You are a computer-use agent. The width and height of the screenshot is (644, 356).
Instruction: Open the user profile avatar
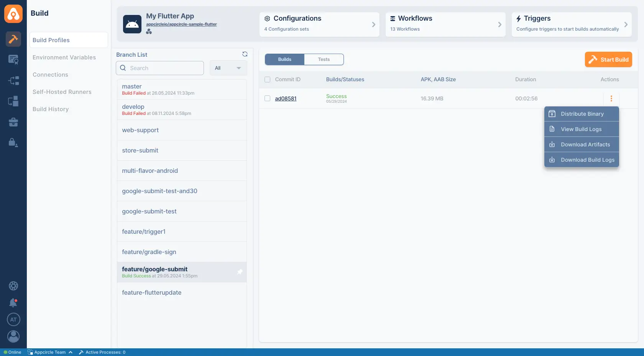click(13, 336)
